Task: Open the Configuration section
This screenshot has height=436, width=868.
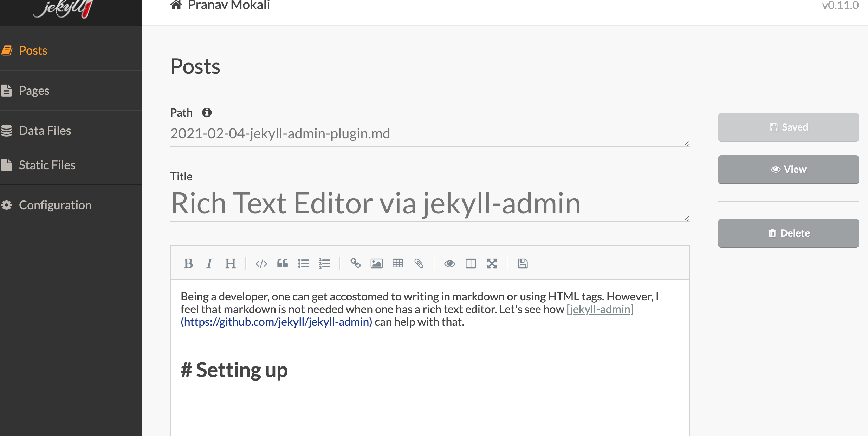Action: pyautogui.click(x=55, y=205)
